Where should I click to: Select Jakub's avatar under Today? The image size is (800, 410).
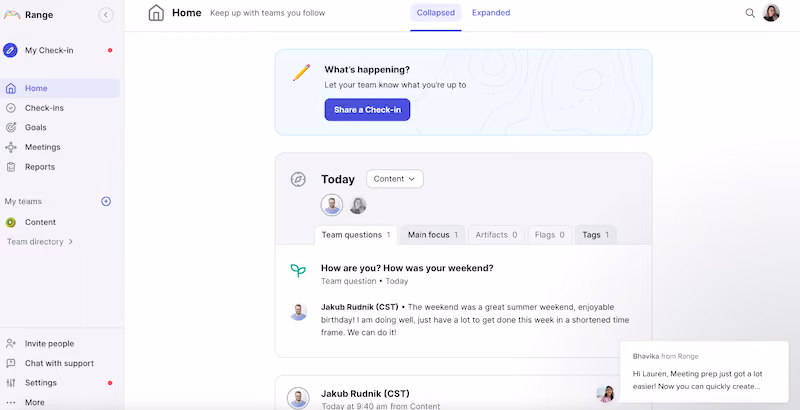coord(332,205)
